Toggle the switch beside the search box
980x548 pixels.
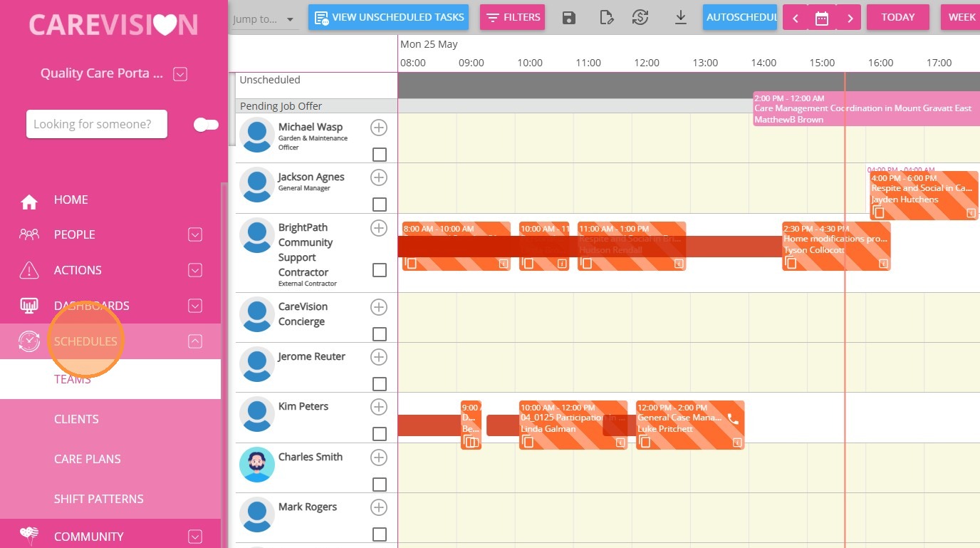tap(206, 125)
